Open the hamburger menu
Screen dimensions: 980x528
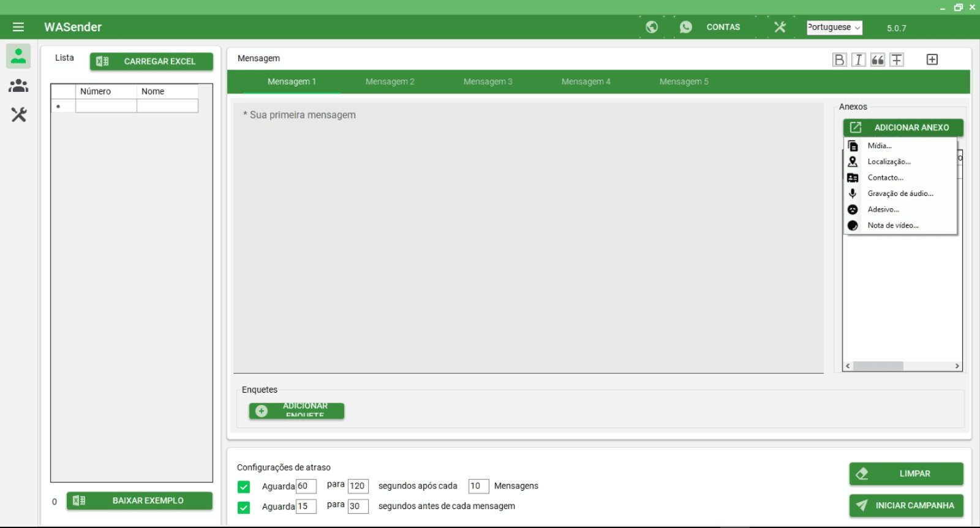(18, 27)
